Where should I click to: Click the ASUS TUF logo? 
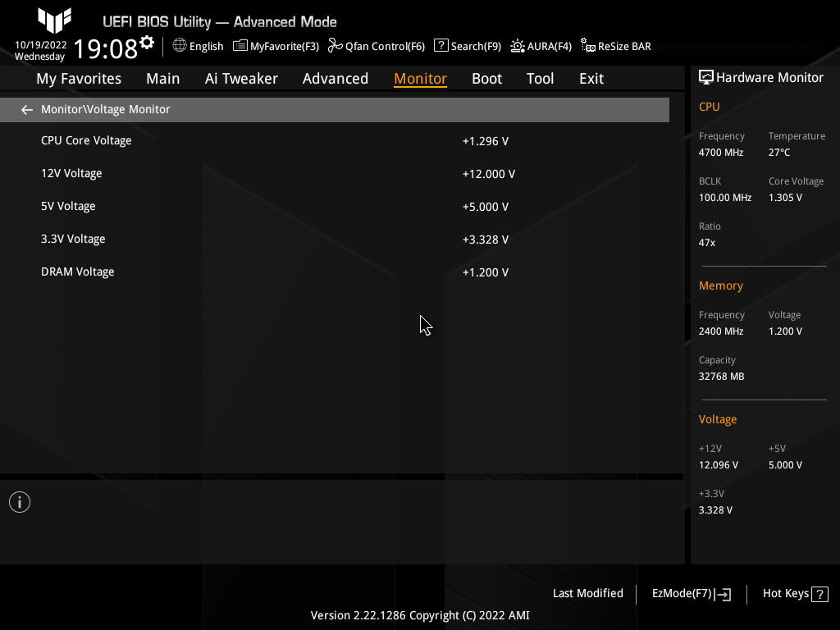point(54,21)
